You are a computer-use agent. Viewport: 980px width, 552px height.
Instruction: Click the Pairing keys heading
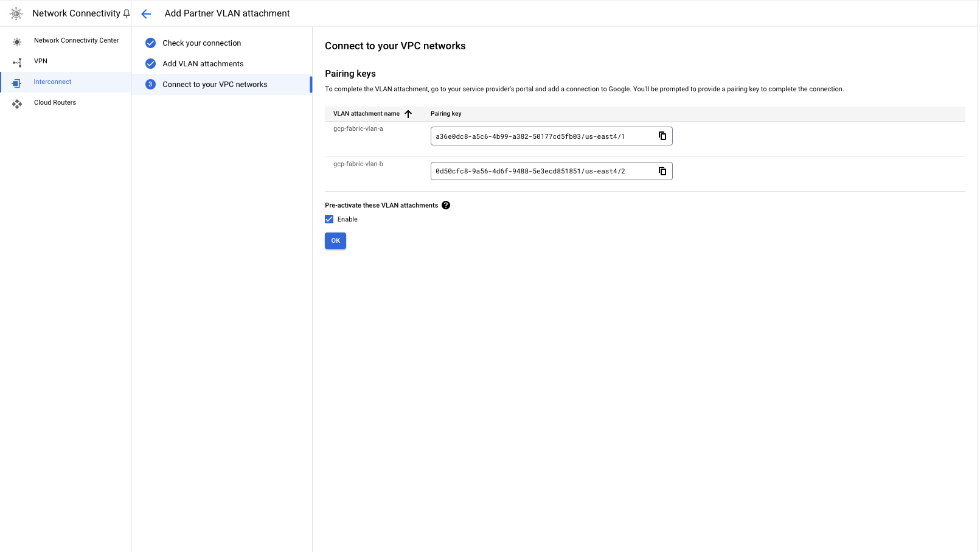[x=350, y=74]
